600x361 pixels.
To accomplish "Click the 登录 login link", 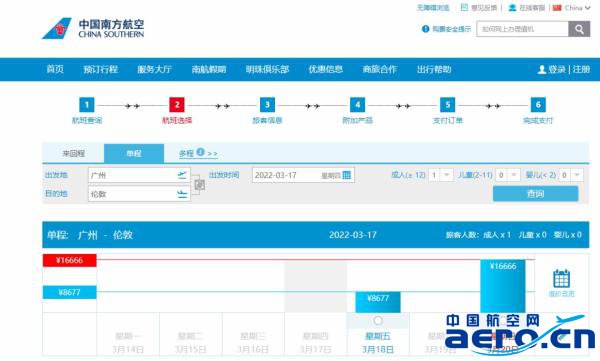I will 557,69.
